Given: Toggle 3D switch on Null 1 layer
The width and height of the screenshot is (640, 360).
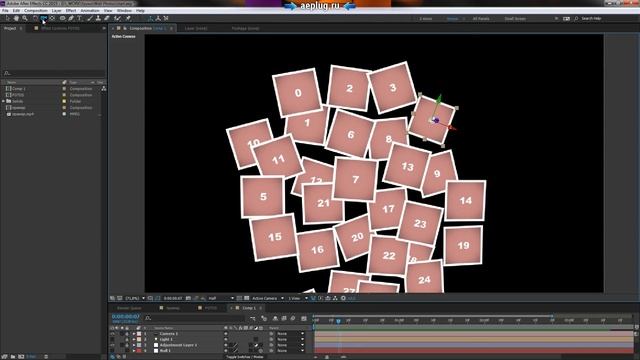Looking at the screenshot, I should click(x=261, y=351).
